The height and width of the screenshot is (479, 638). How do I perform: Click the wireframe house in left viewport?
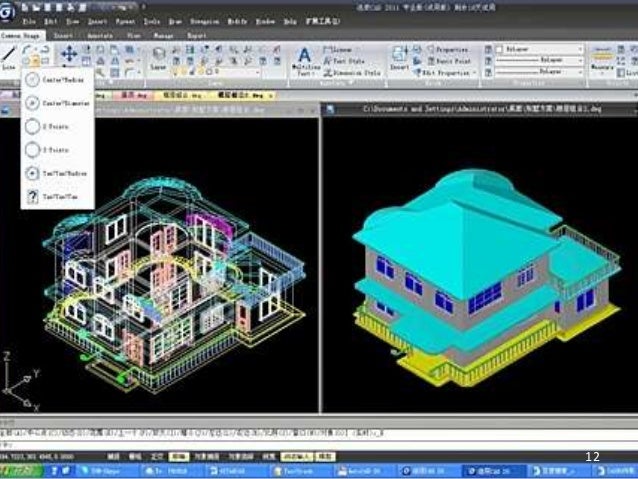(x=173, y=285)
